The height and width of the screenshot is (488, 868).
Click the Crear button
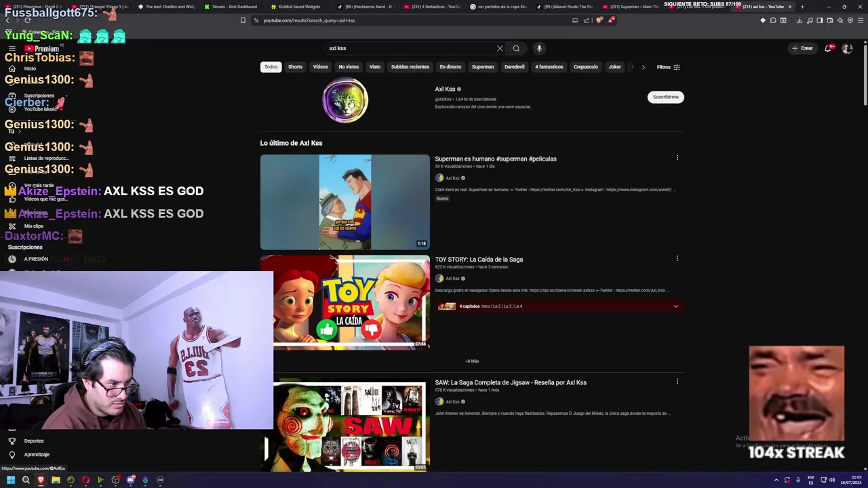pyautogui.click(x=802, y=48)
